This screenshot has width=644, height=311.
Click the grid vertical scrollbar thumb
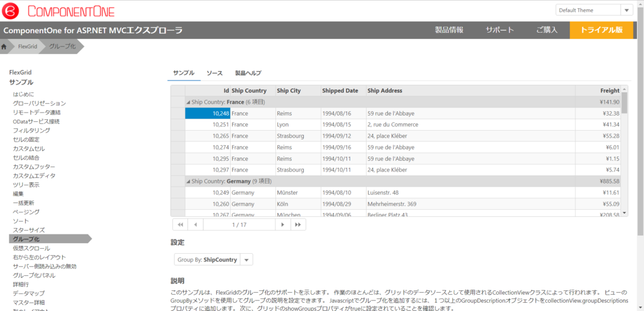point(625,103)
